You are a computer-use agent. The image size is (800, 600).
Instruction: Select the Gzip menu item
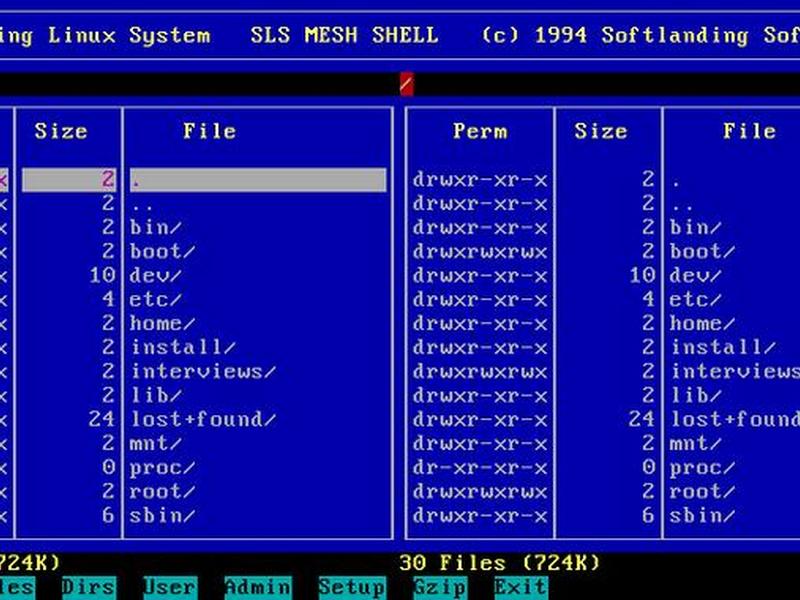pyautogui.click(x=440, y=587)
